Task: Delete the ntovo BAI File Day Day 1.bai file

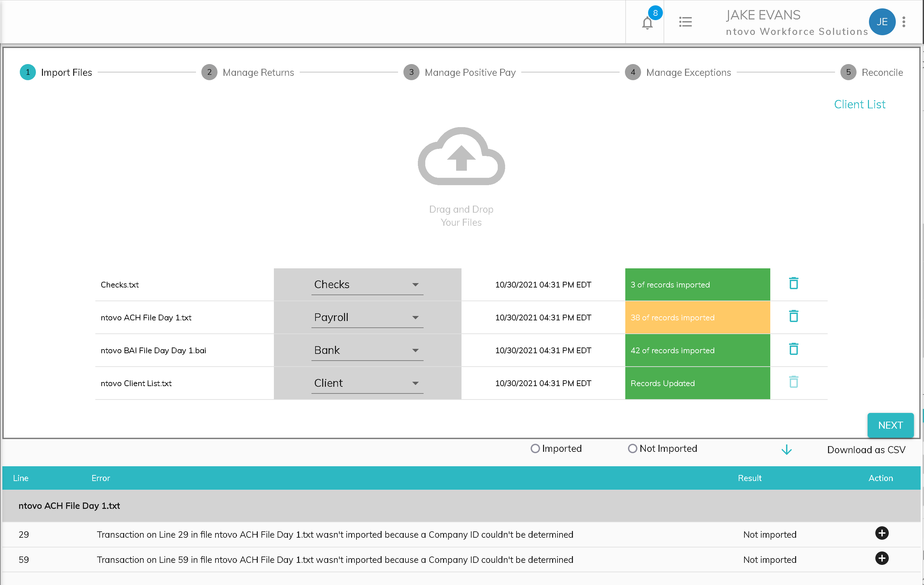Action: coord(793,350)
